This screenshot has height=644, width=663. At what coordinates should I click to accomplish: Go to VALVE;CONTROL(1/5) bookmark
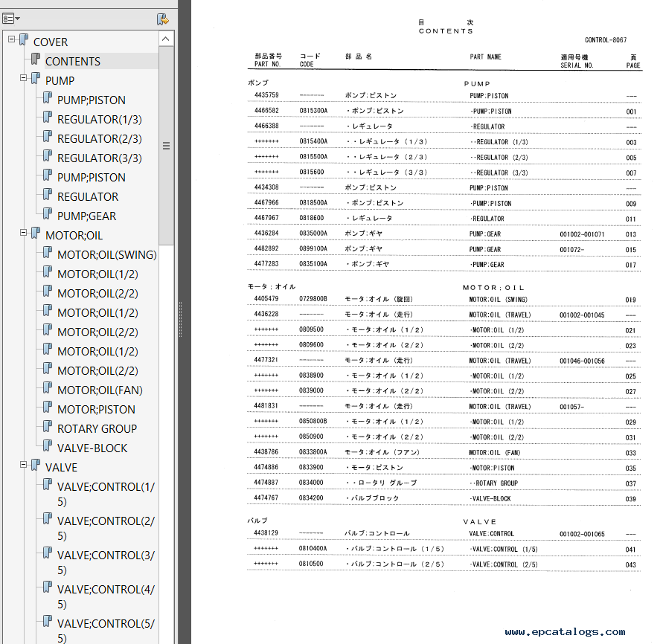coord(106,495)
